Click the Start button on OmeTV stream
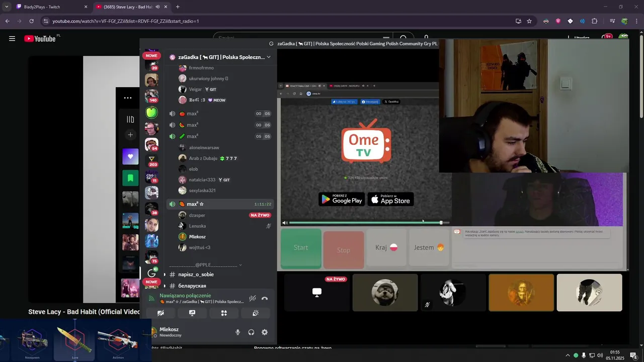 [301, 248]
